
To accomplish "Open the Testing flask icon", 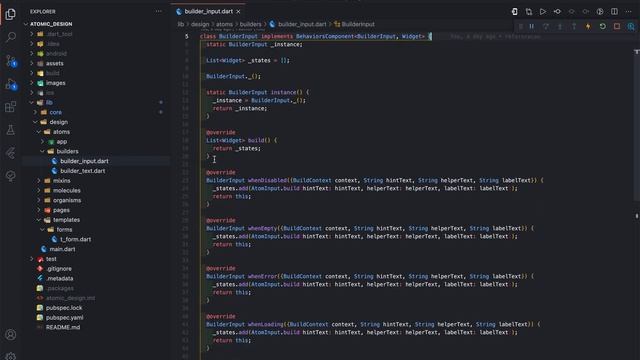I will (11, 130).
